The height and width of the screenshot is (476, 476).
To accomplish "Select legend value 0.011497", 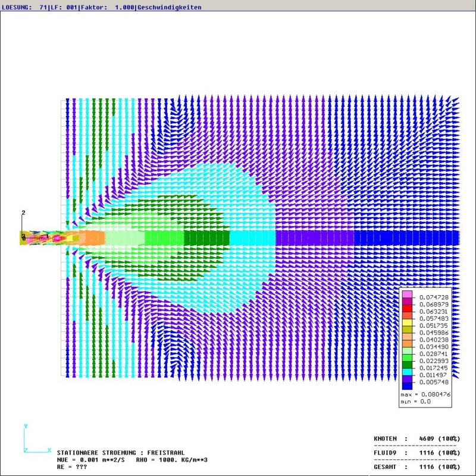I will click(x=434, y=375).
